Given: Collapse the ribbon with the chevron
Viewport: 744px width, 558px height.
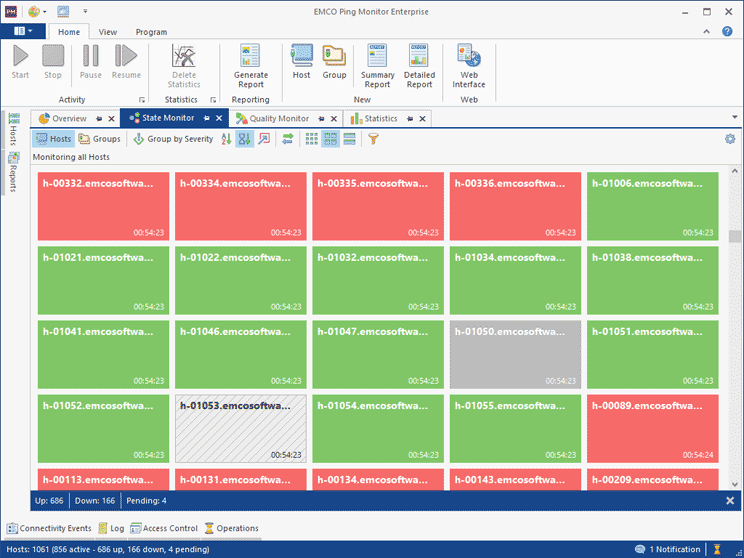Looking at the screenshot, I should [x=707, y=31].
